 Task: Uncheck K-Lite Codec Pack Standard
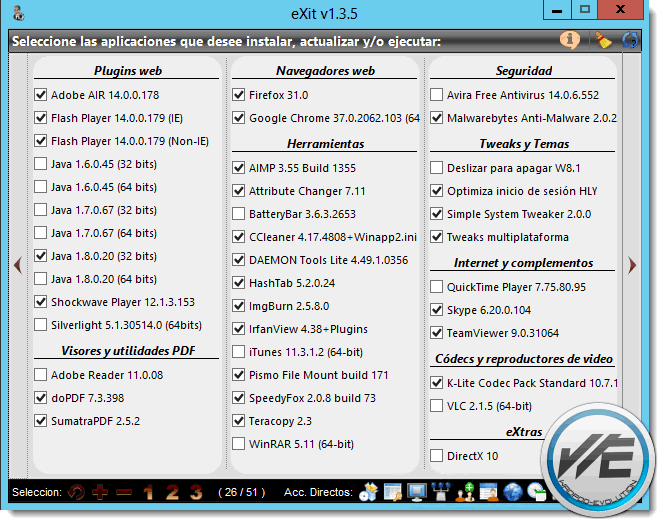pyautogui.click(x=437, y=383)
